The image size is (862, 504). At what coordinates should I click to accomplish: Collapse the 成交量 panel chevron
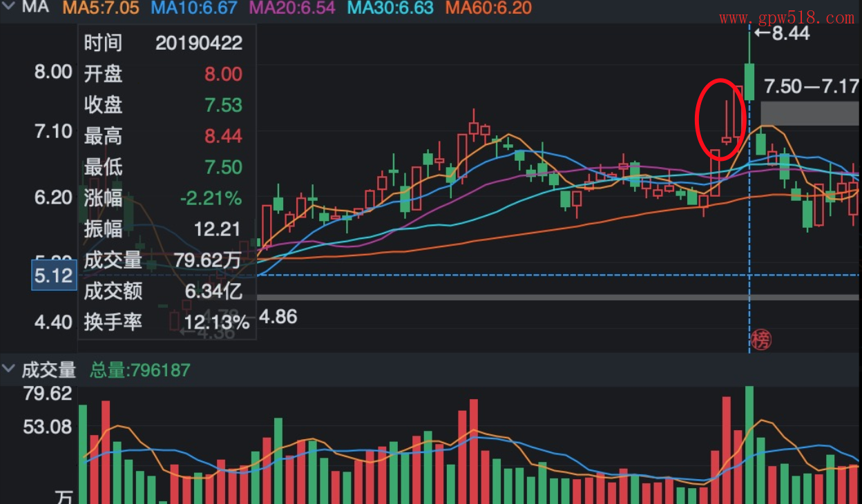pyautogui.click(x=8, y=369)
